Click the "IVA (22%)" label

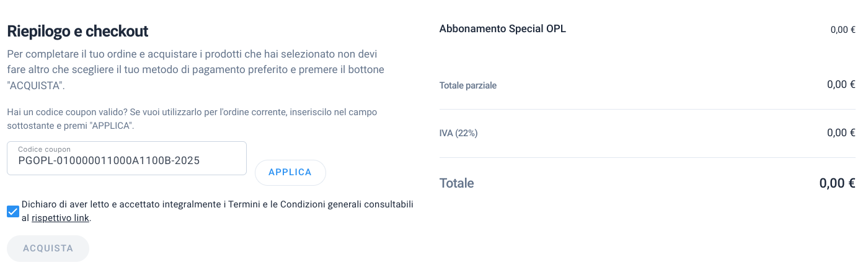[x=458, y=133]
